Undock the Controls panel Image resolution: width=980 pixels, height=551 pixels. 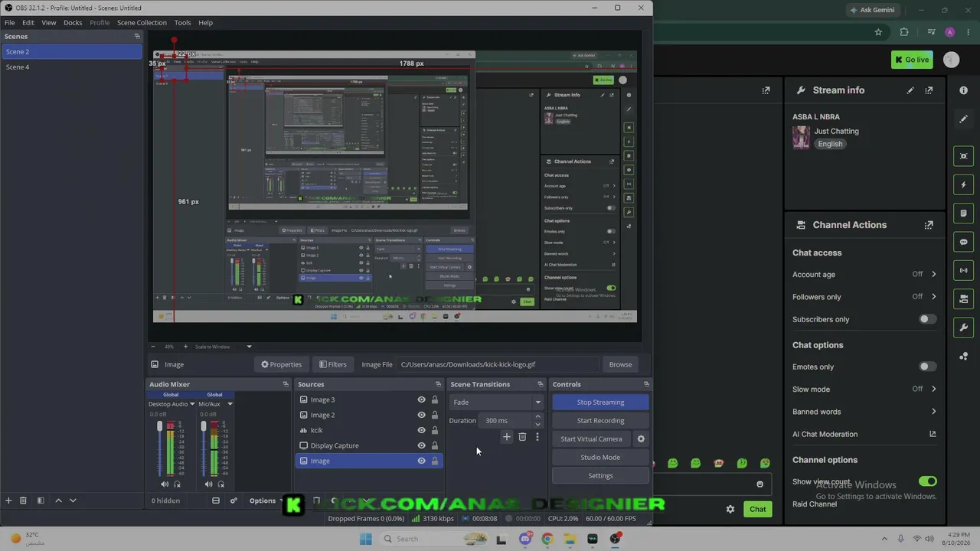point(646,384)
